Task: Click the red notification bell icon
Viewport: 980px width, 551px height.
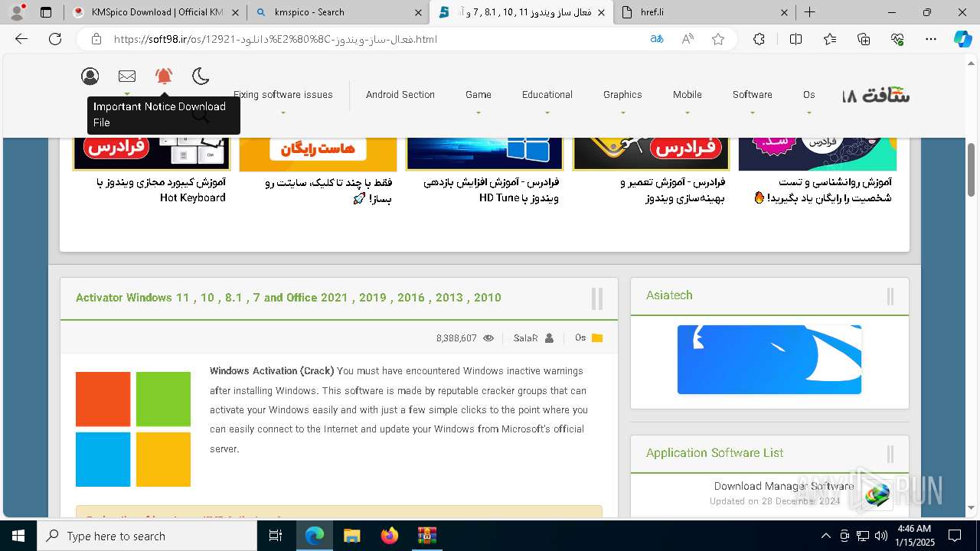Action: click(x=164, y=76)
